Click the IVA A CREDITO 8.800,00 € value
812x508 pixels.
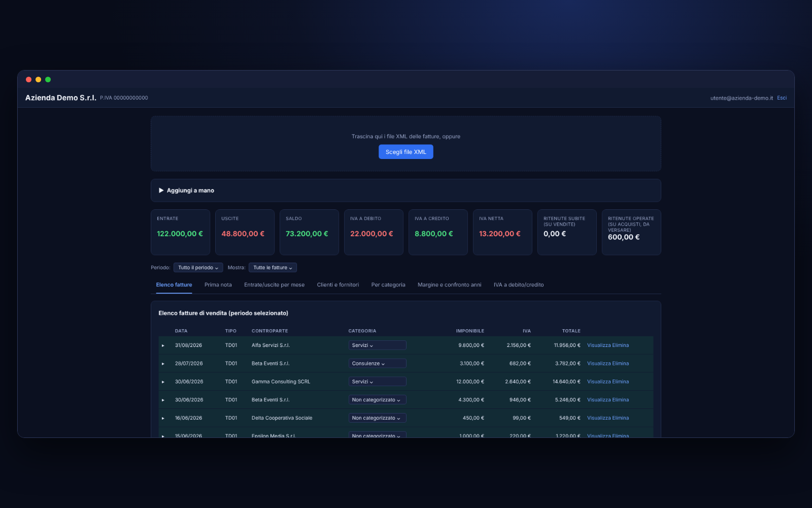coord(434,234)
